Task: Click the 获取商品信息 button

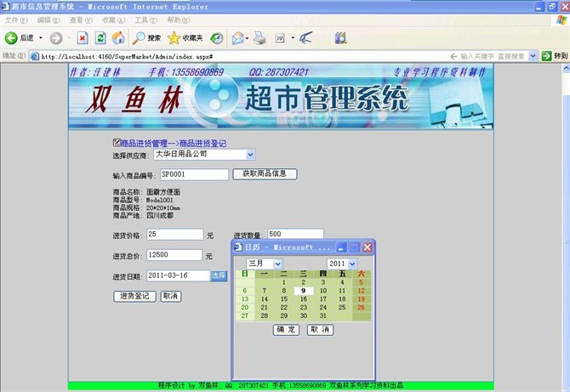Action: [x=265, y=174]
